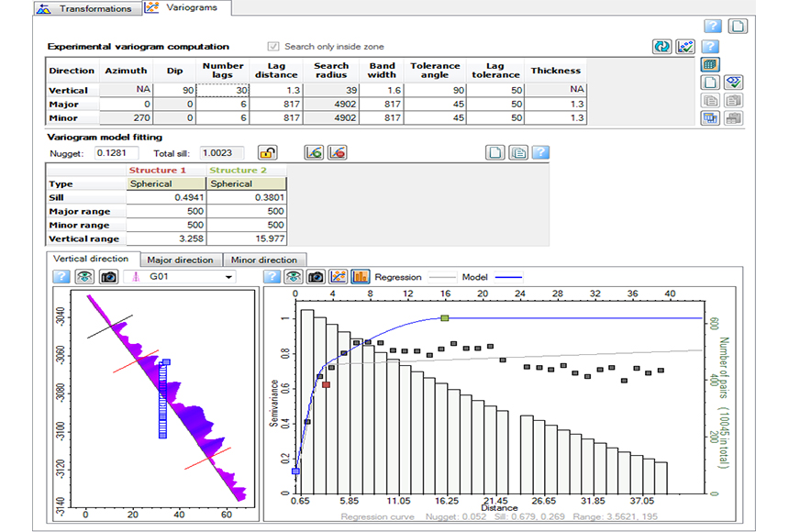The image size is (789, 532).
Task: Toggle the Total sill padlock
Action: pos(267,153)
